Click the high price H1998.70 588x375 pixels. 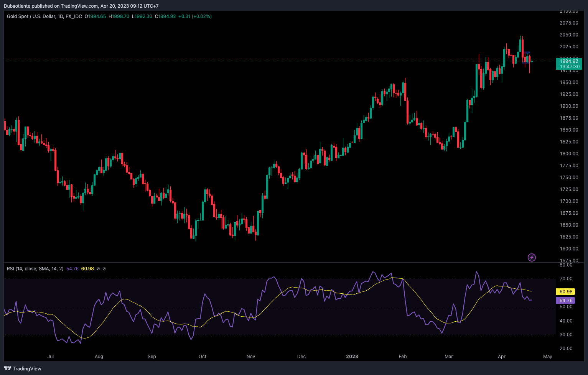[119, 16]
